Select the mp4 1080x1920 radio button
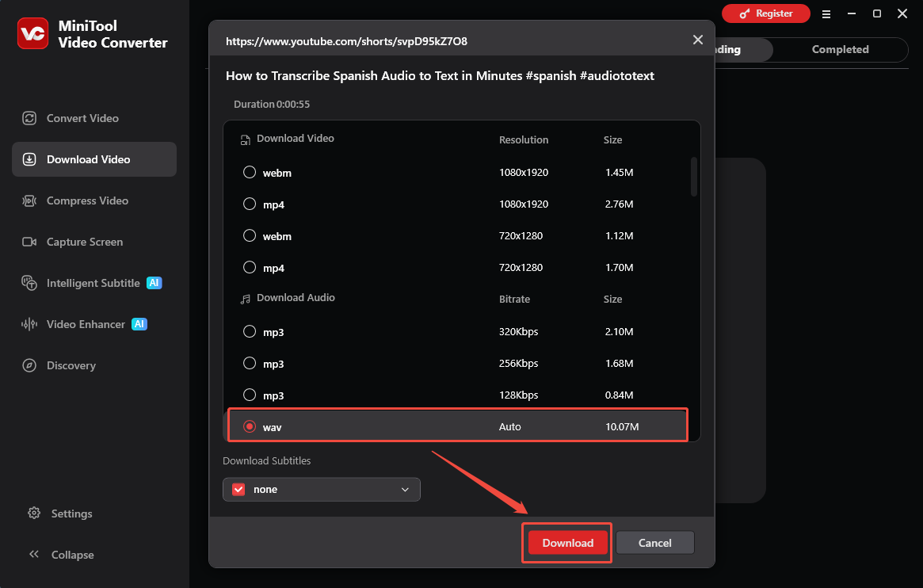 tap(250, 204)
